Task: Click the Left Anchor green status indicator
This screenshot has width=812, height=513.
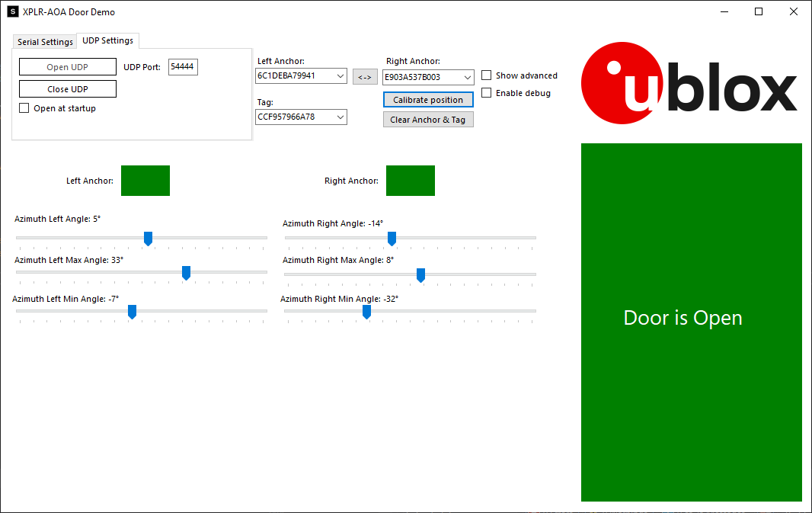Action: (145, 180)
